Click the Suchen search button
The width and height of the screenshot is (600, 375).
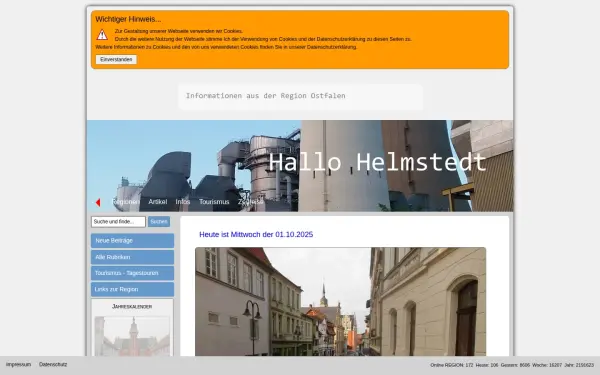click(159, 222)
